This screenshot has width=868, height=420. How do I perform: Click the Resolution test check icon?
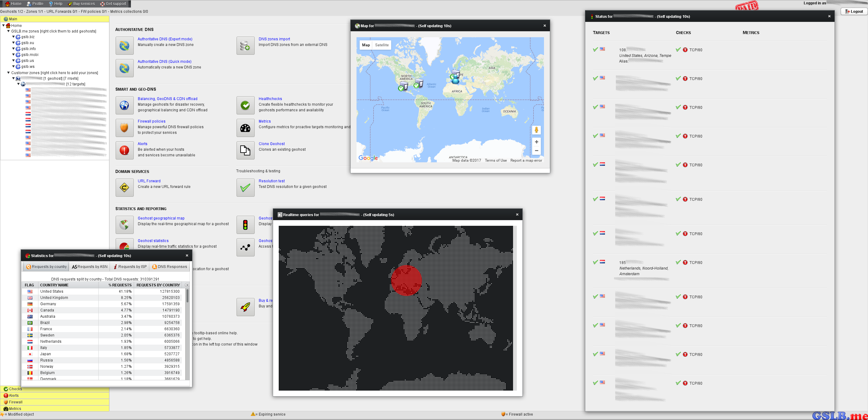click(245, 188)
